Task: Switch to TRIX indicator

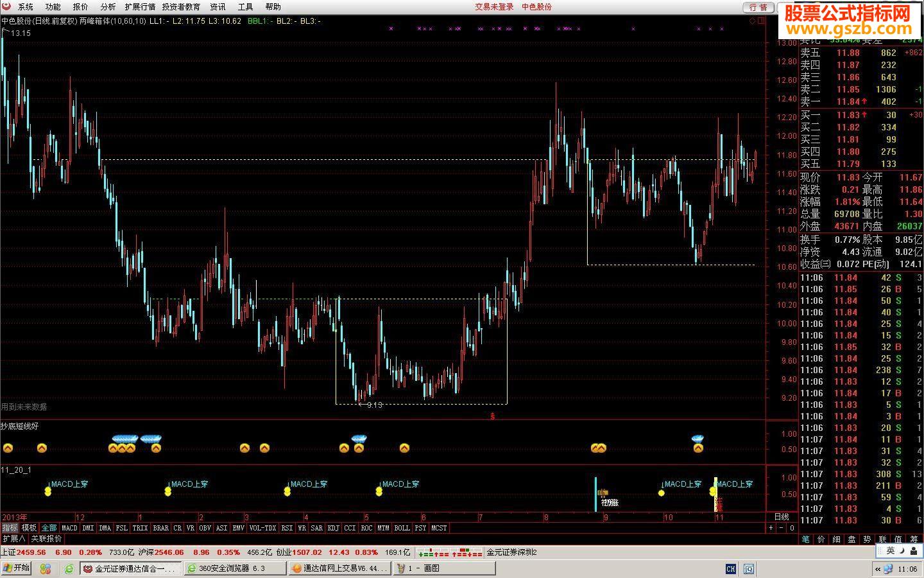Action: click(x=140, y=528)
